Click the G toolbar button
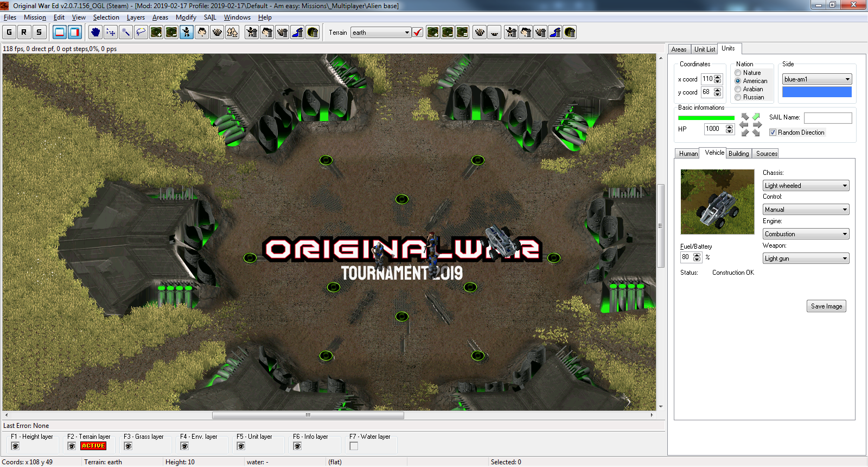Viewport: 868px width, 467px height. (9, 32)
